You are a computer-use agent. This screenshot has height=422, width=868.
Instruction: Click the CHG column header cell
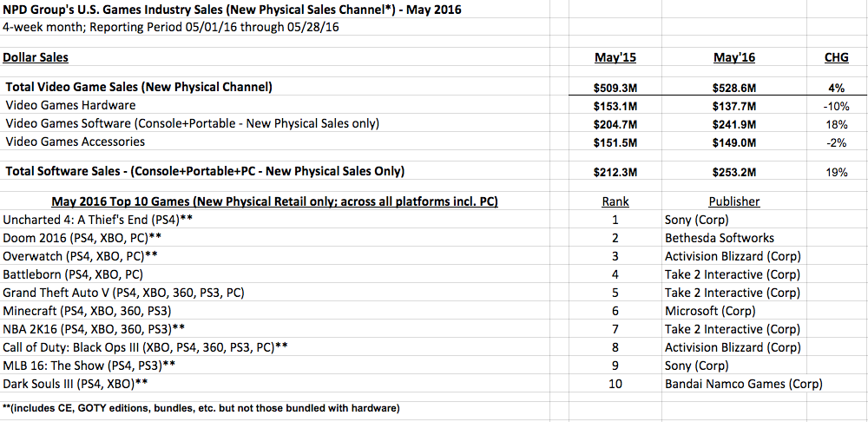point(836,57)
